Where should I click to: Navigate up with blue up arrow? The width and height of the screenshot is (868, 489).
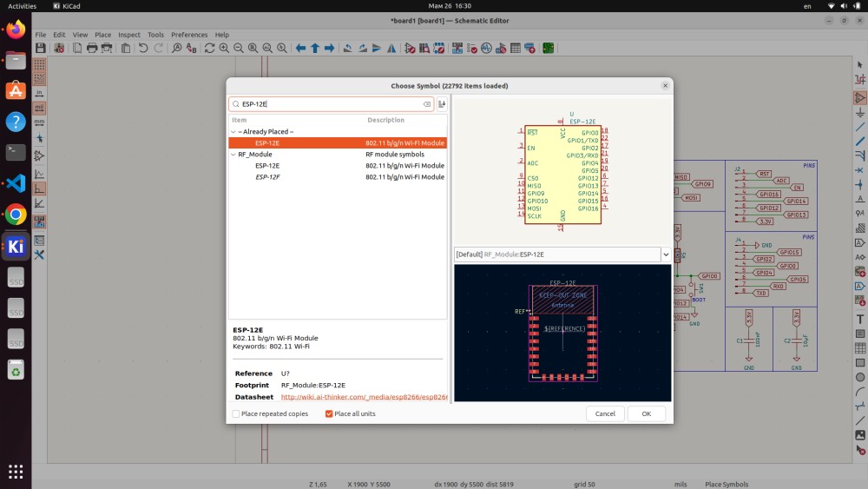tap(315, 48)
